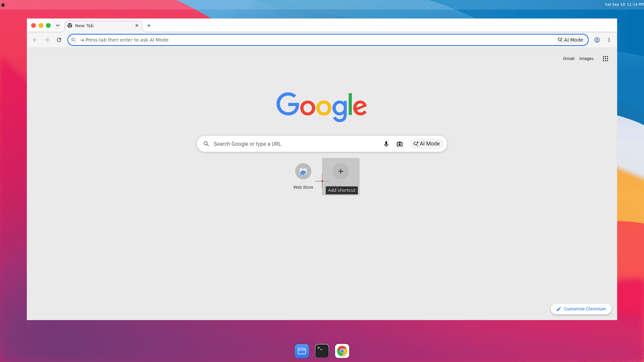Screen dimensions: 644x362
Task: Click Customize Chromium button
Action: coord(581,309)
